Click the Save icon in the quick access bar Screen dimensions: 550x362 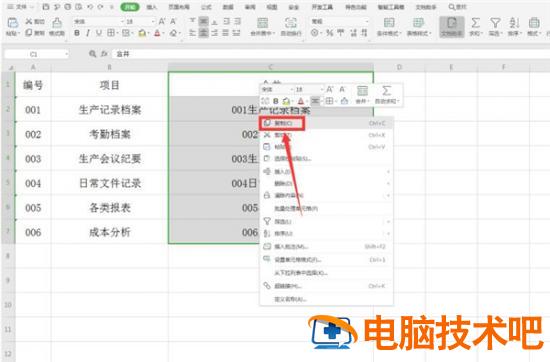46,7
